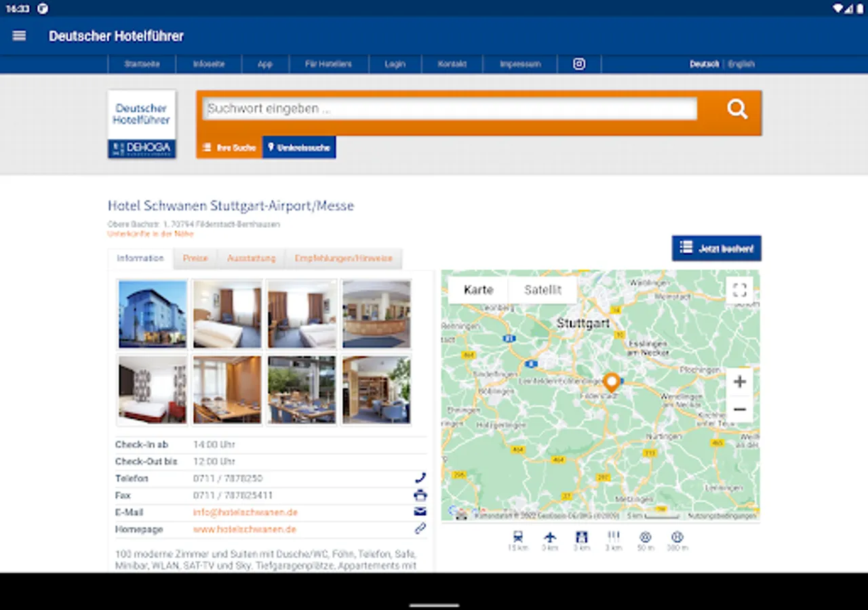The height and width of the screenshot is (610, 868).
Task: Click the Fax number 0711 / 787825411
Action: 233,495
